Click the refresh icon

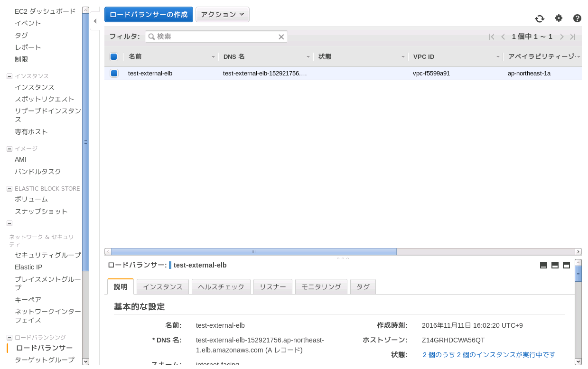pyautogui.click(x=540, y=18)
